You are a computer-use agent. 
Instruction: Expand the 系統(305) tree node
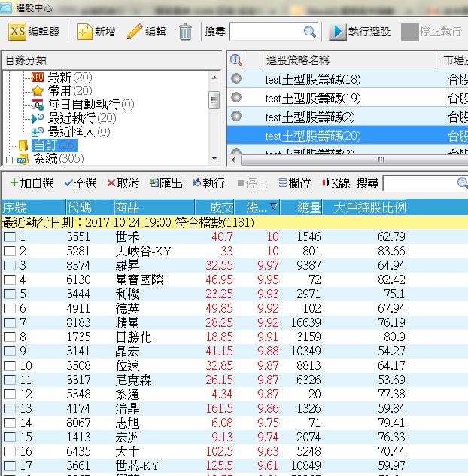pyautogui.click(x=9, y=160)
